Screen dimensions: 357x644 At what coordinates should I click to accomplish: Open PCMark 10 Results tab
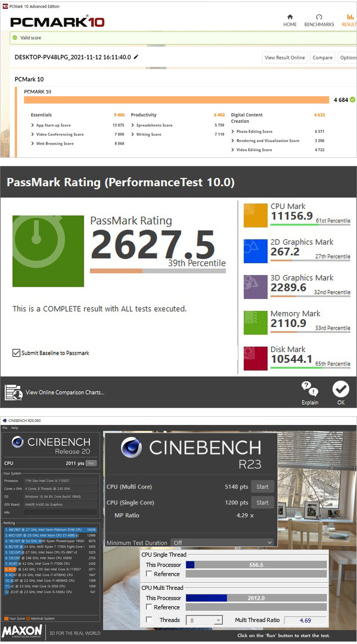click(x=349, y=20)
